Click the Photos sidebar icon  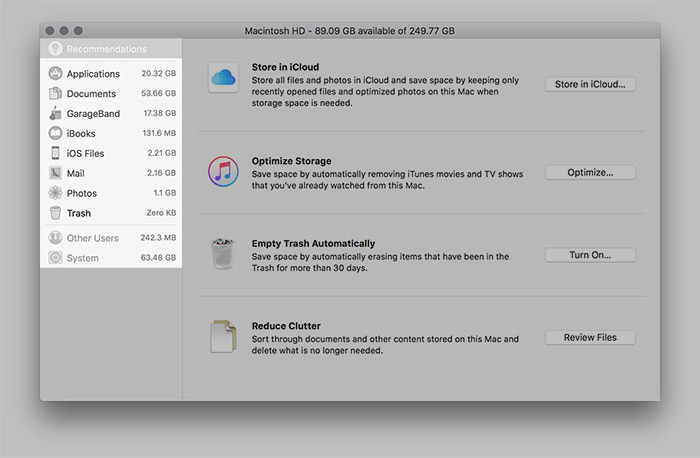point(55,193)
